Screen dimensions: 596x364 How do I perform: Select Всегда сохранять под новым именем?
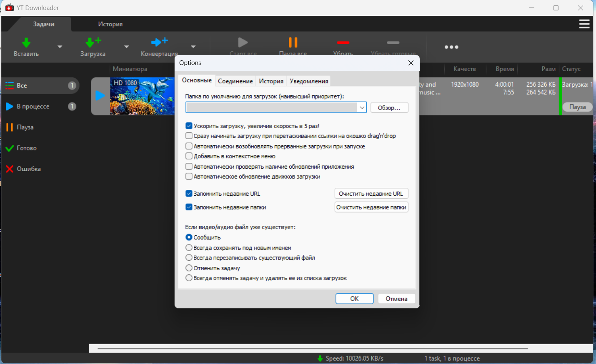tap(189, 247)
